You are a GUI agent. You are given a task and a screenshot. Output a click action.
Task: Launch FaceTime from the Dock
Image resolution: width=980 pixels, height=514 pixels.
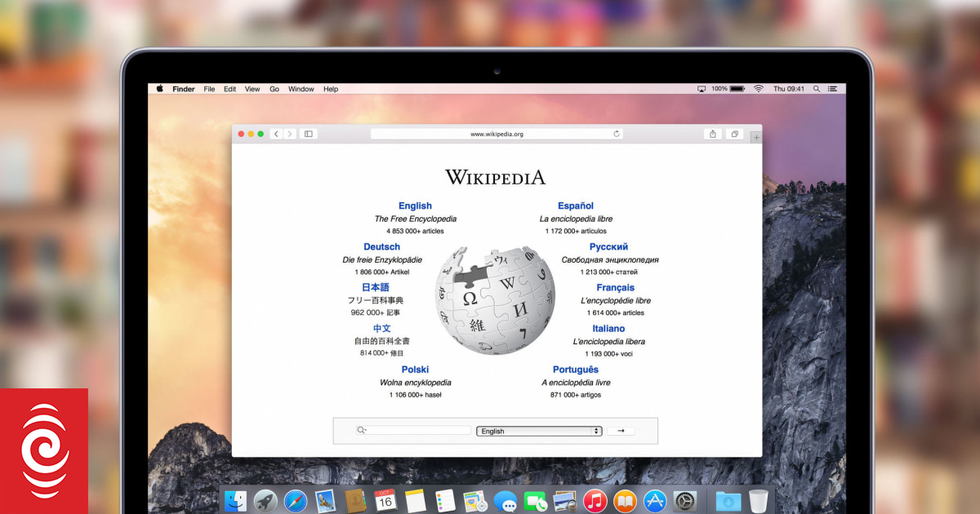coord(537,500)
